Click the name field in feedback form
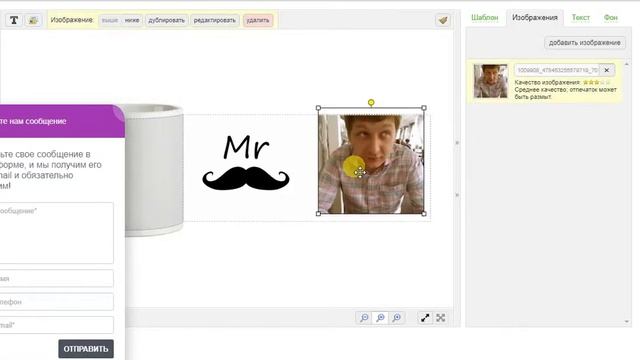Screen dimensions: 640x360 pyautogui.click(x=57, y=278)
